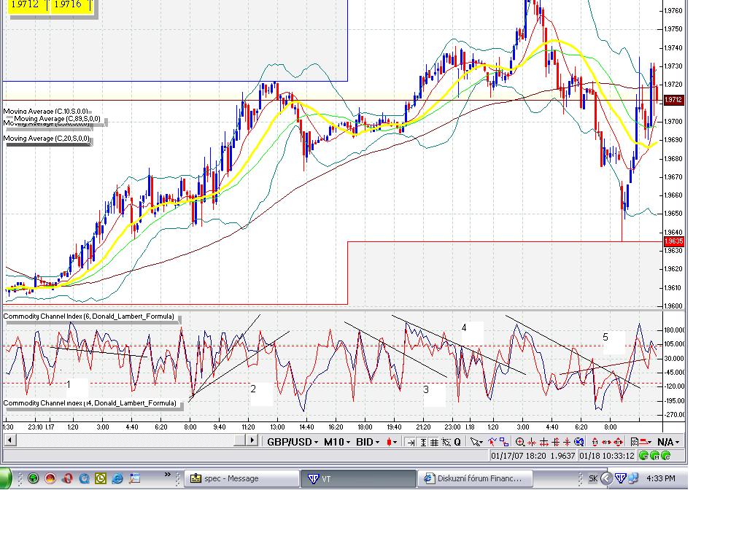
Task: Click the dotted selection pattern icon
Action: tap(446, 443)
